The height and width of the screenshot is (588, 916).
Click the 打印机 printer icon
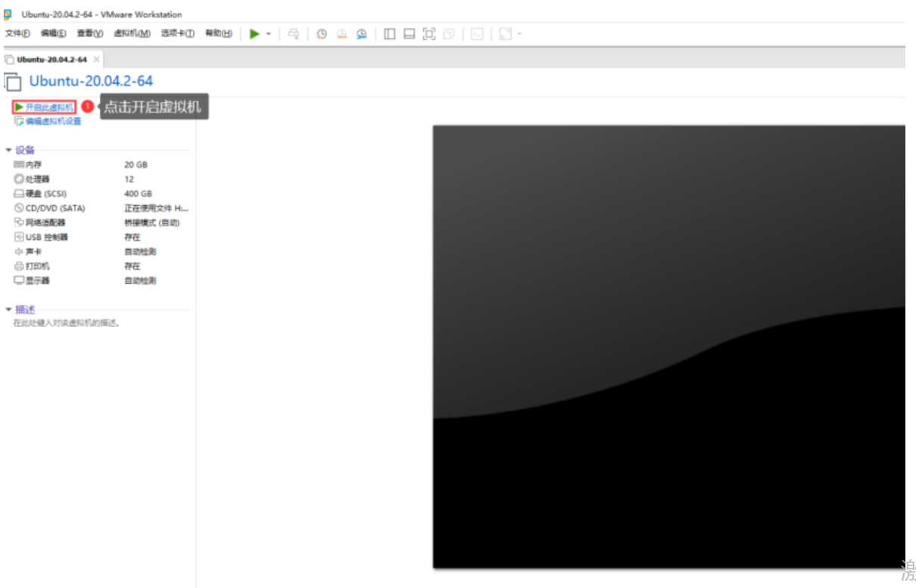(19, 266)
